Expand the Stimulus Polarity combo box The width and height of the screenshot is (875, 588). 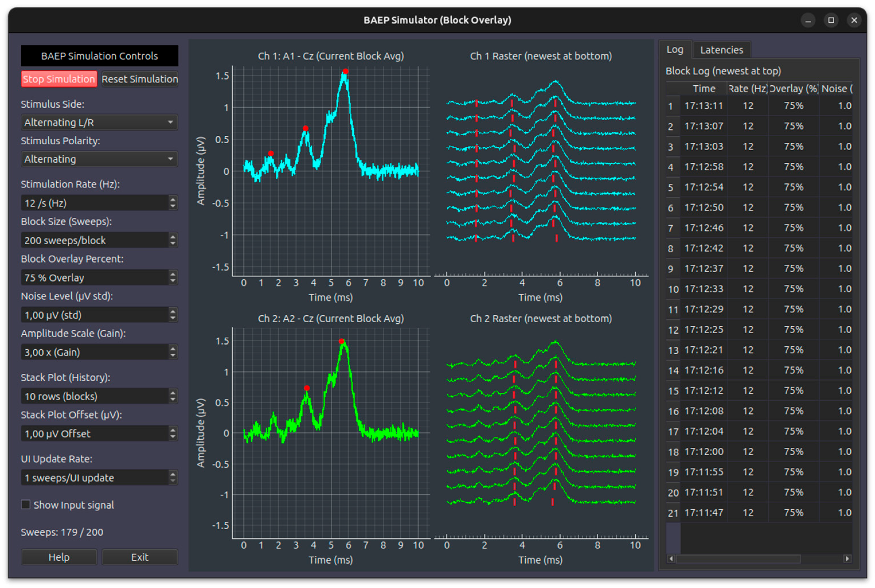click(99, 159)
